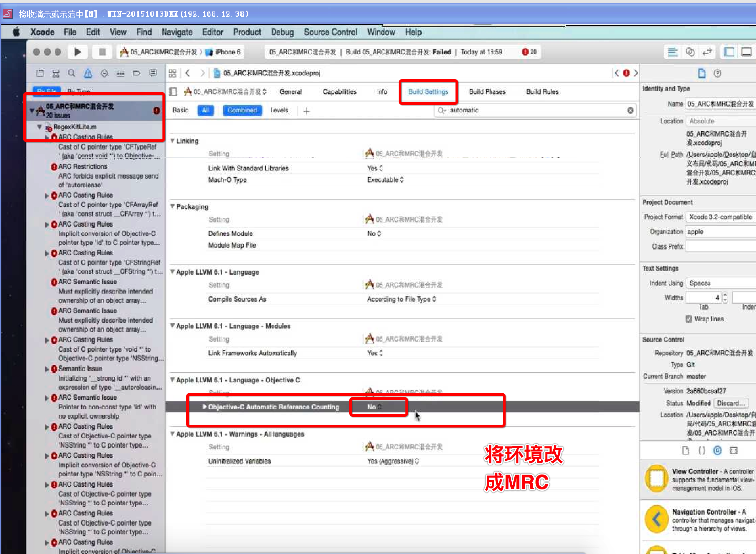Show the standard editor

(x=672, y=52)
